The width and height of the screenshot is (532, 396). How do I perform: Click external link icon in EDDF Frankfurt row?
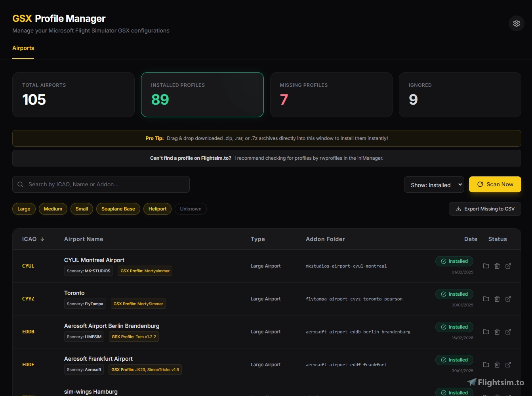(508, 365)
